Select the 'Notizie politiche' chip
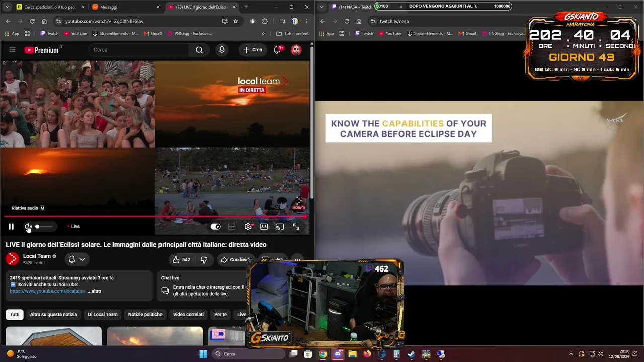This screenshot has height=362, width=644. coord(145,315)
